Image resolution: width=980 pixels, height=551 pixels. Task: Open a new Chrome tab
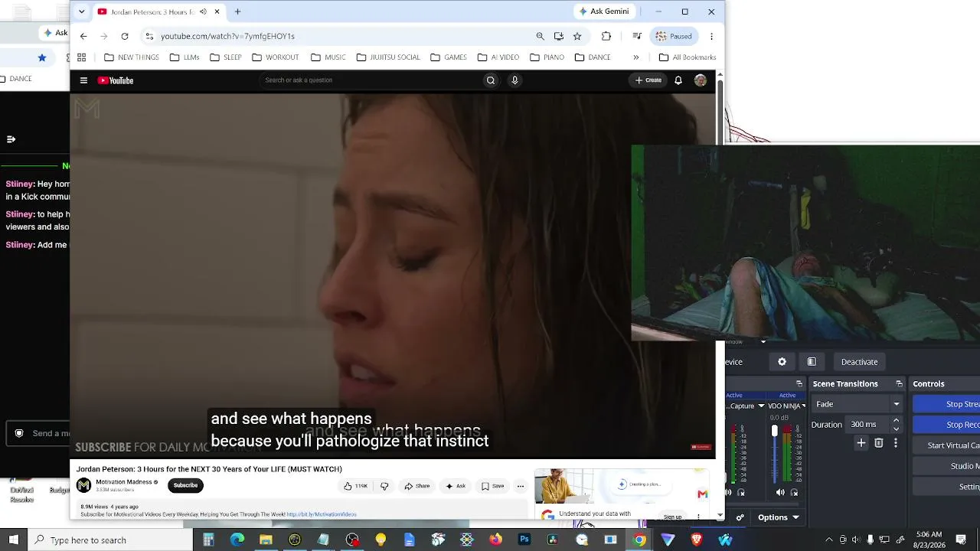coord(237,11)
